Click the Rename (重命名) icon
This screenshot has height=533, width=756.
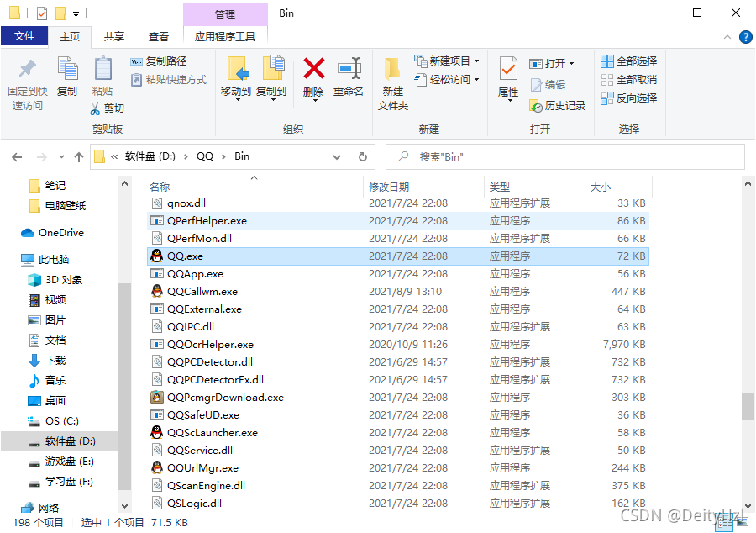(x=349, y=68)
